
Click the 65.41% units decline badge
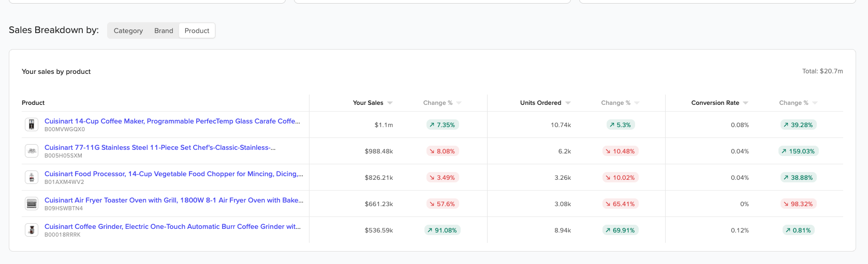[620, 204]
